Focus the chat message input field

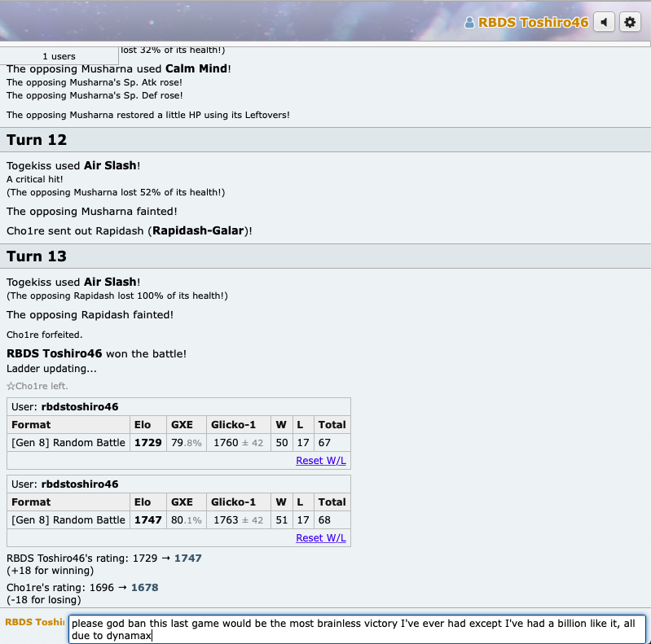tap(357, 629)
